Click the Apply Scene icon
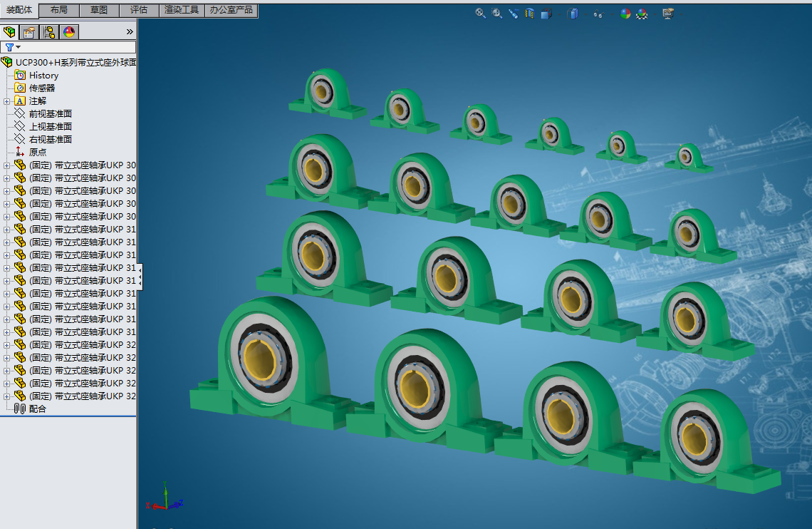The height and width of the screenshot is (529, 812). tap(642, 14)
